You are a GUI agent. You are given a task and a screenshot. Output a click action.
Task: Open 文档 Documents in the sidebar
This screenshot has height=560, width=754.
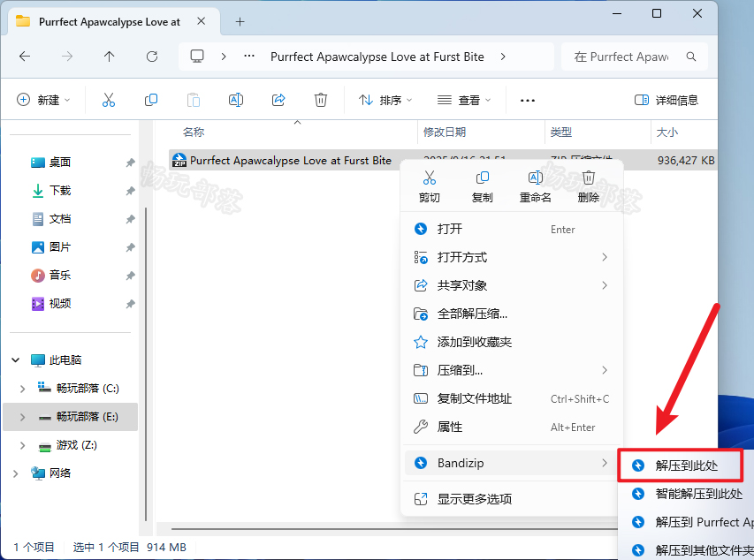pos(60,219)
